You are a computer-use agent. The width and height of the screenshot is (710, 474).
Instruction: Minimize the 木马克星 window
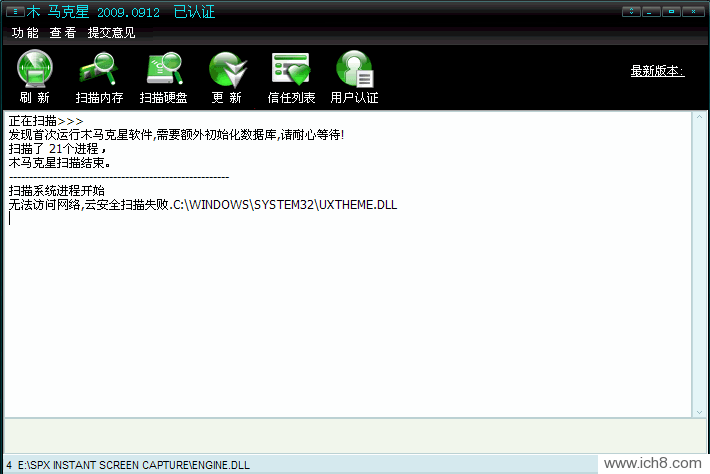651,12
